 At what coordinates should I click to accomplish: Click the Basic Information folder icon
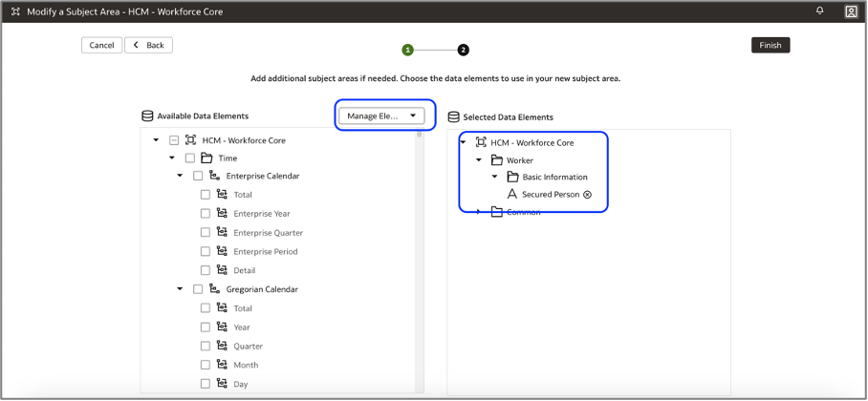point(512,177)
